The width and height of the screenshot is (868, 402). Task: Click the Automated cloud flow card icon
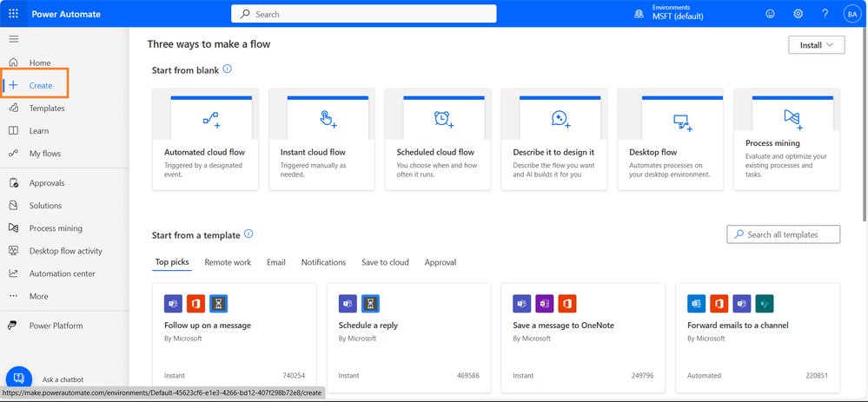point(211,120)
